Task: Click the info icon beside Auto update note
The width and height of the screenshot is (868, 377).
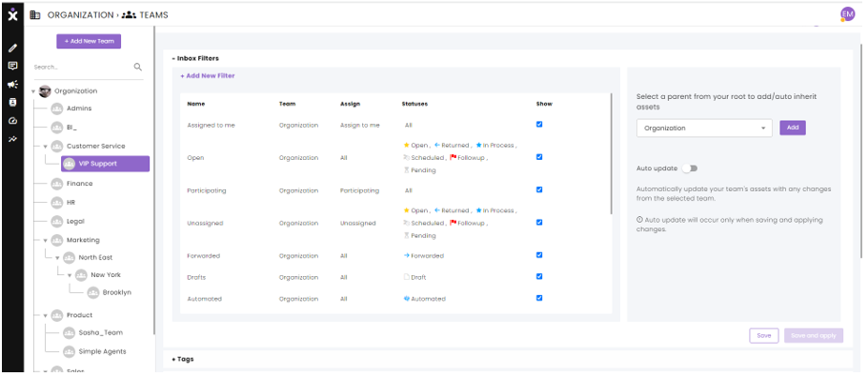Action: [639, 220]
